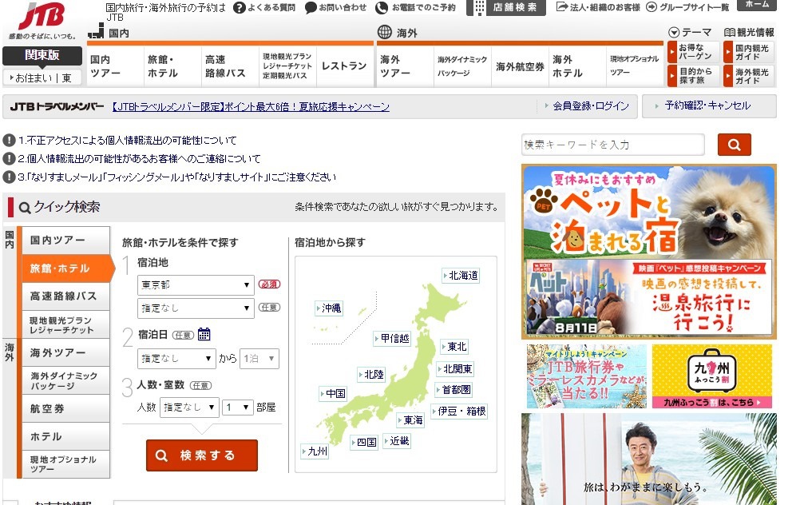This screenshot has height=505, width=812.
Task: Click the JTB logo
Action: pos(42,15)
